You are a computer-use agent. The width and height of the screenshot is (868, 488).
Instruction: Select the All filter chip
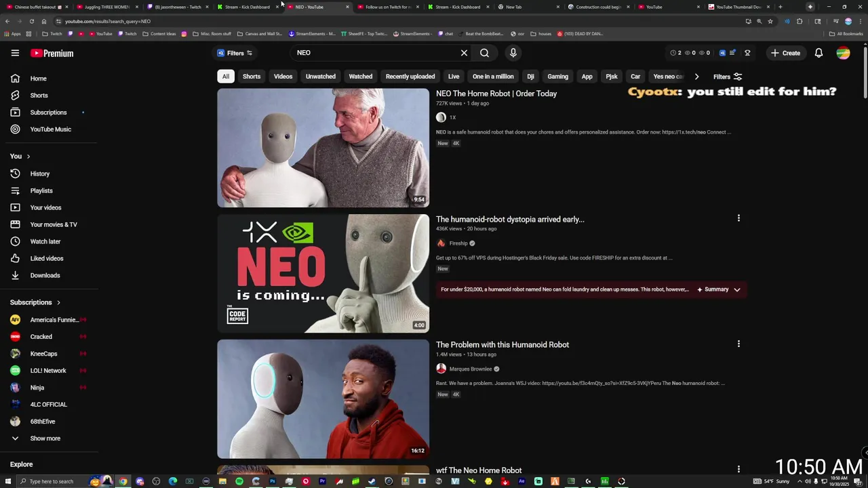pyautogui.click(x=226, y=77)
